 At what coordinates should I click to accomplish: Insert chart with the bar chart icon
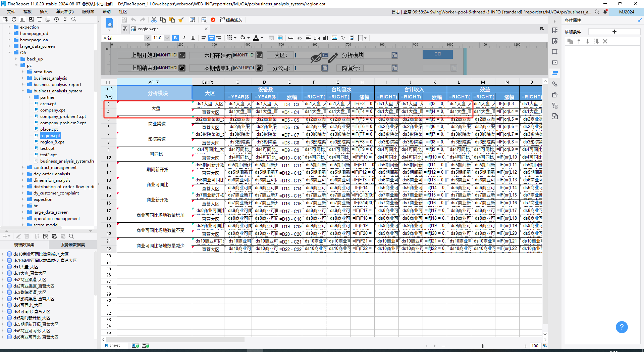pyautogui.click(x=326, y=38)
